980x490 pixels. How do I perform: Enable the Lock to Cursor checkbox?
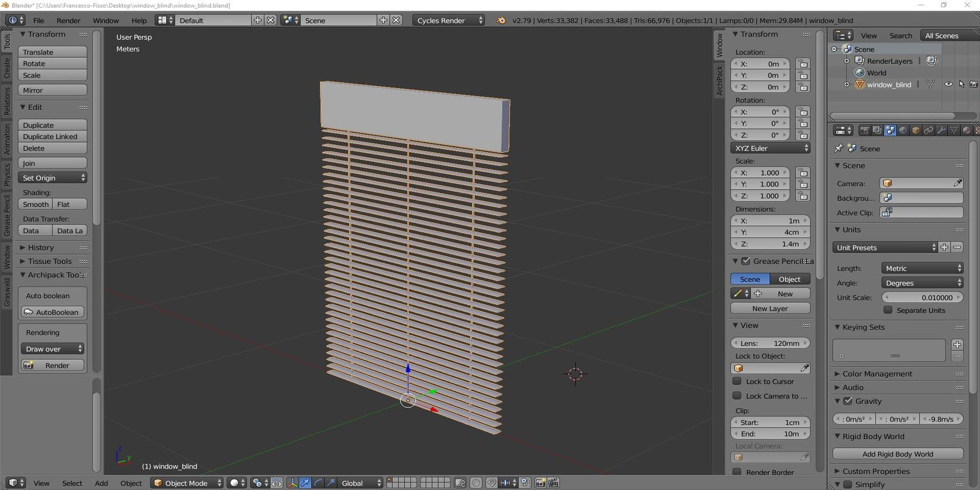[737, 381]
